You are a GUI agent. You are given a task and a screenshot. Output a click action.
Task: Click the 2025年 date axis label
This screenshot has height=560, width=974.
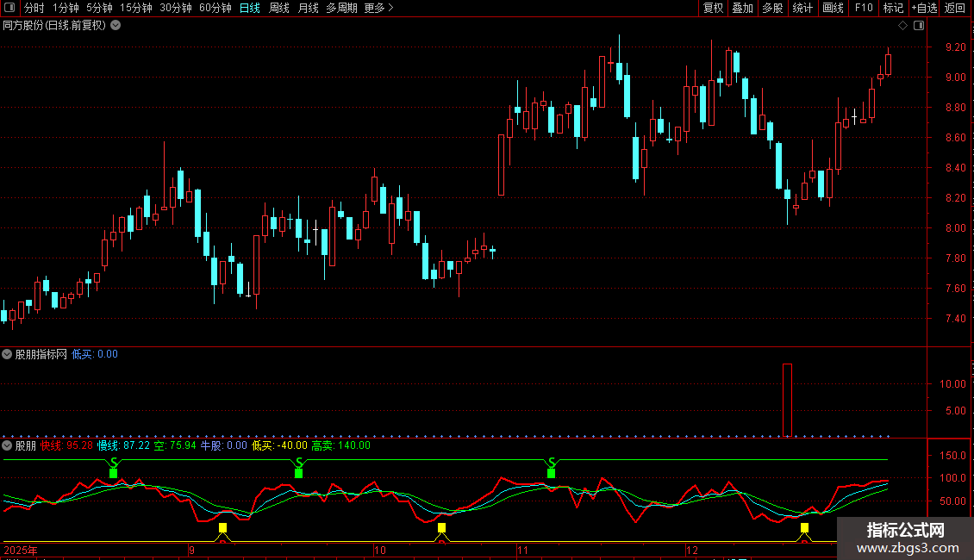tap(21, 551)
